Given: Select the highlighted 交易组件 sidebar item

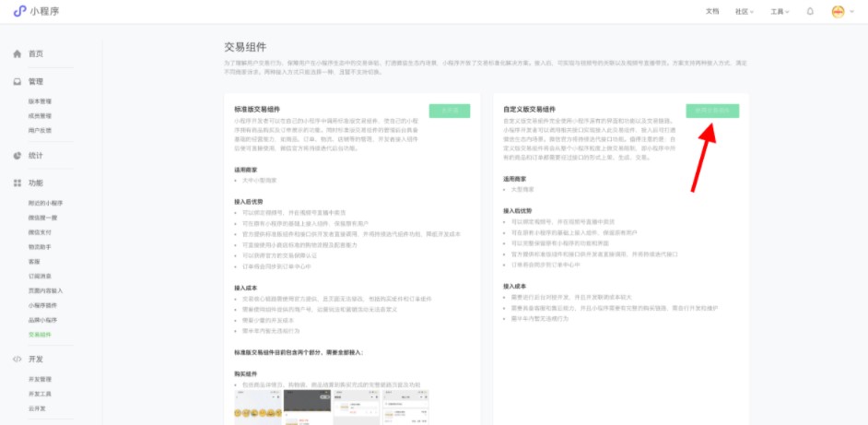Looking at the screenshot, I should click(x=40, y=335).
